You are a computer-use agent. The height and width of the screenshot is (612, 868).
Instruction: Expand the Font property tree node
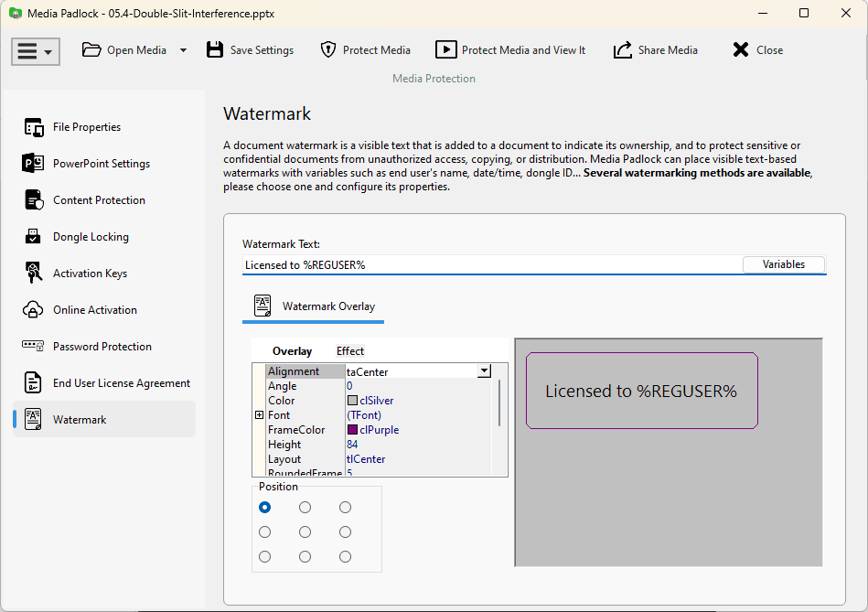click(x=259, y=415)
